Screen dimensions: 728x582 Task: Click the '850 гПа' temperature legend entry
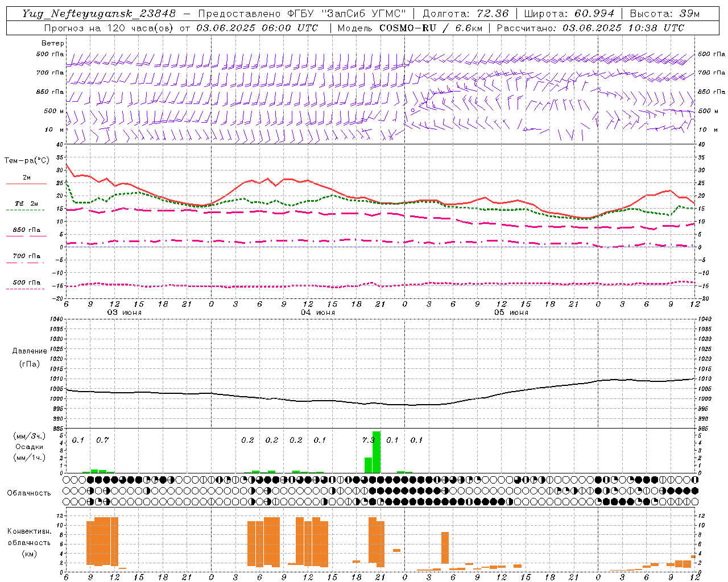coord(26,230)
